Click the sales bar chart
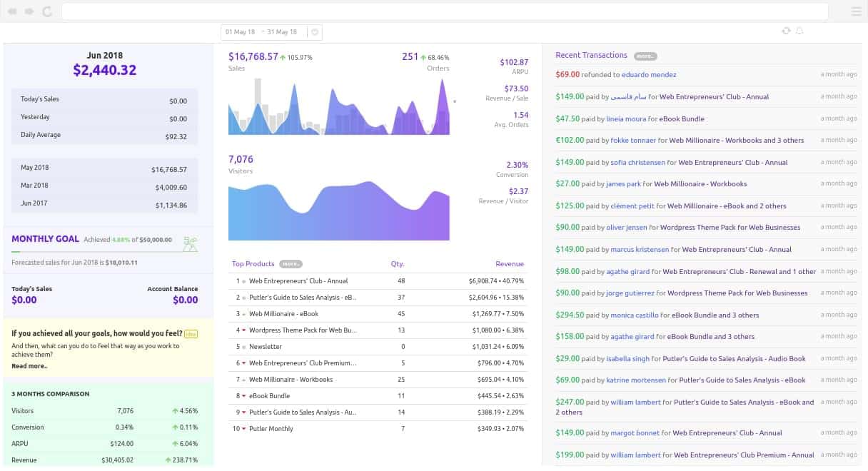This screenshot has height=471, width=868. point(338,107)
